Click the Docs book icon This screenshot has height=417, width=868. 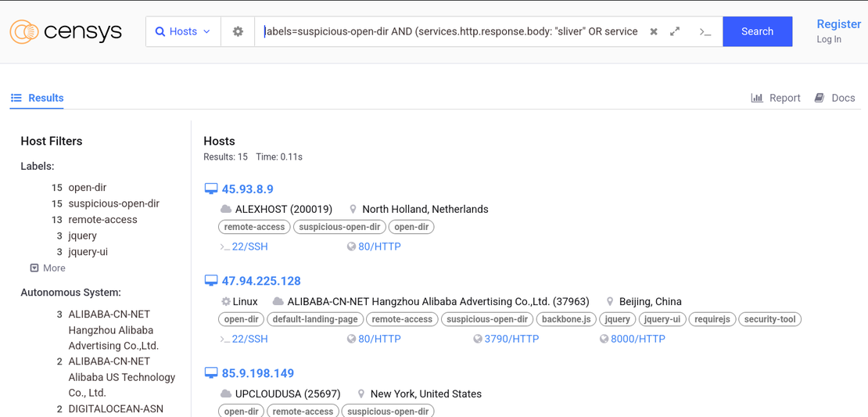820,98
